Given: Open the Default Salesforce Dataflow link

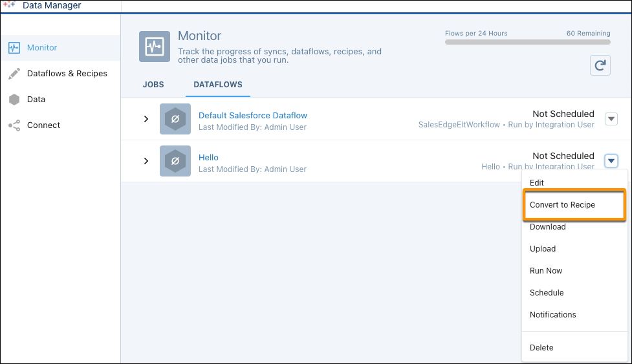Looking at the screenshot, I should [252, 115].
